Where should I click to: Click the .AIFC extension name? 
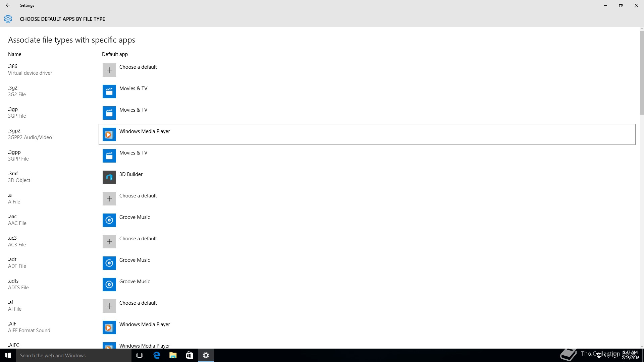14,345
